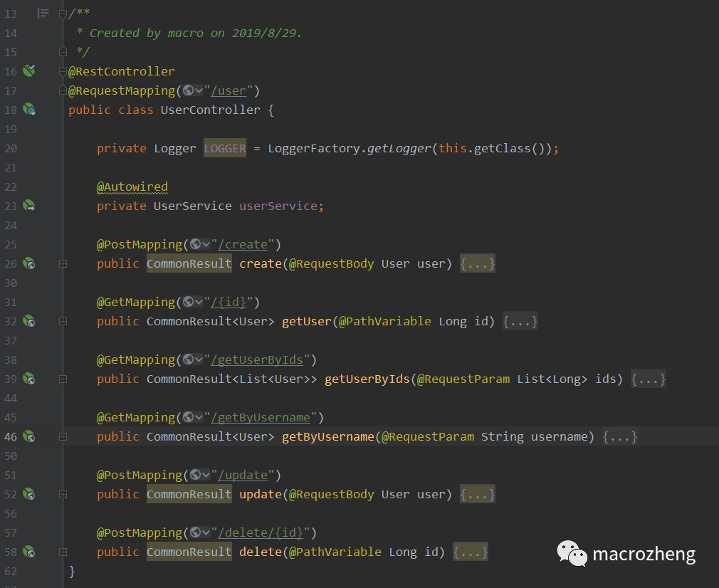The image size is (719, 588).
Task: Click the "/getByUsername" URL link
Action: [261, 417]
